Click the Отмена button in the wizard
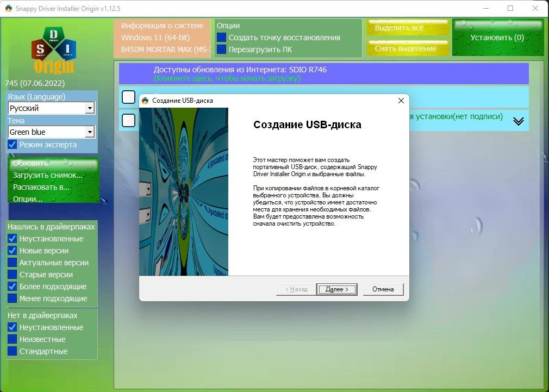549x392 pixels. click(383, 289)
